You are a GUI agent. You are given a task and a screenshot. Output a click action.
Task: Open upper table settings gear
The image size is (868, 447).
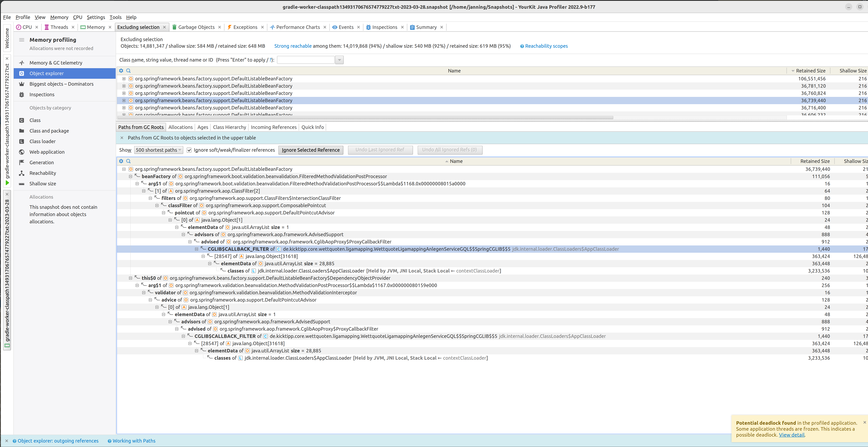point(121,71)
